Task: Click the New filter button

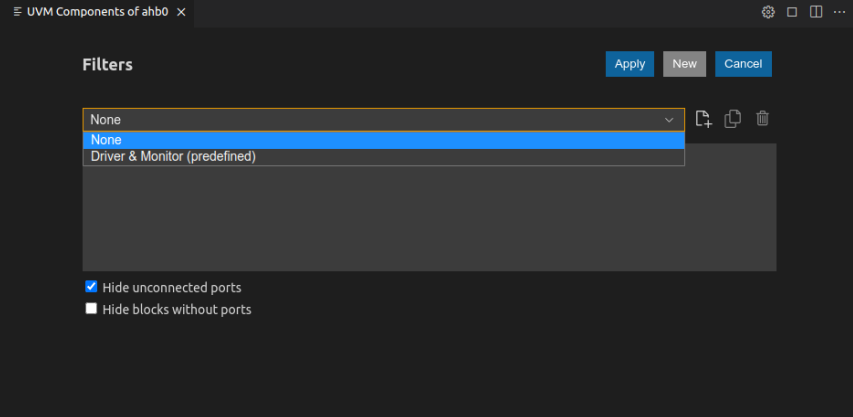Action: (685, 64)
